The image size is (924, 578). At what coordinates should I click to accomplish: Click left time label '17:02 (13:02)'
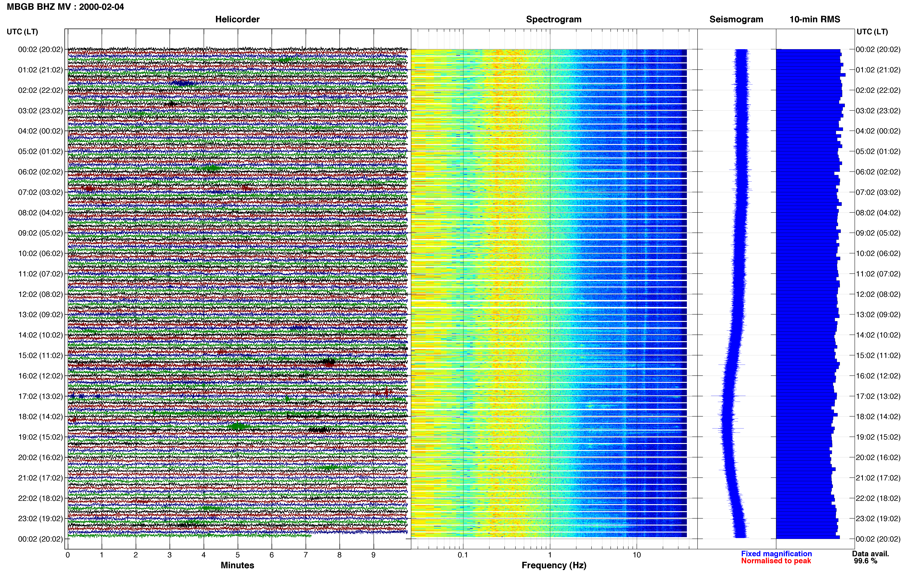(x=41, y=396)
